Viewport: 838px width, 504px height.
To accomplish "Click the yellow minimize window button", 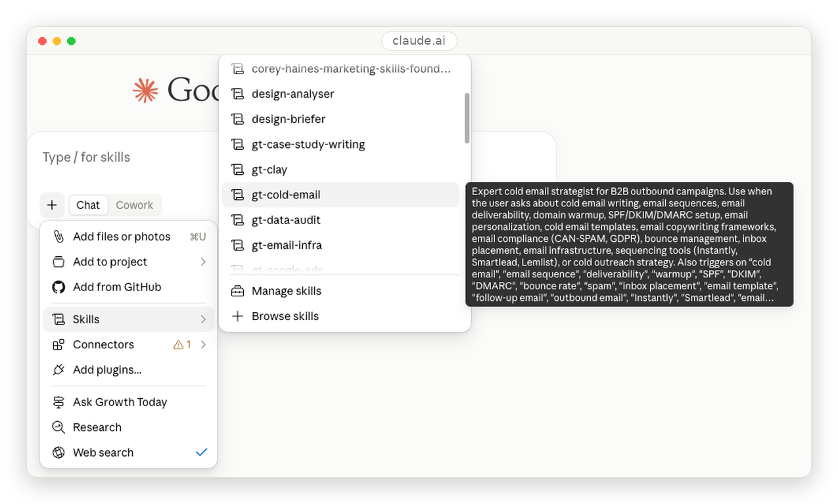I will pyautogui.click(x=57, y=41).
